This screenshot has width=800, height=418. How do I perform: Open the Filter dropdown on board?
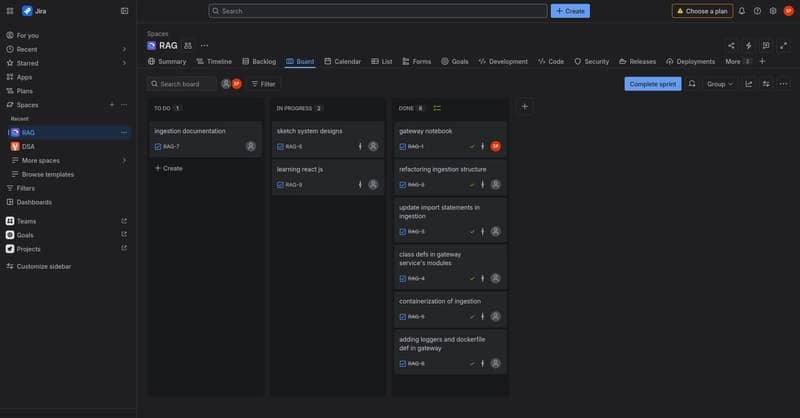pyautogui.click(x=263, y=84)
